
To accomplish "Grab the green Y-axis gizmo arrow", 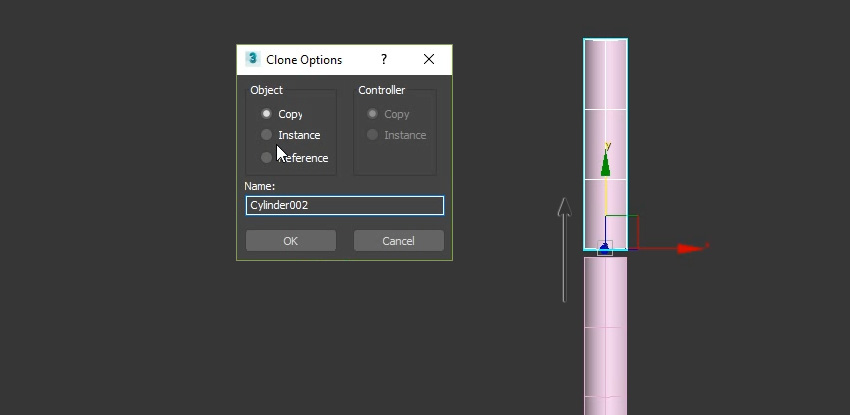I will point(606,165).
